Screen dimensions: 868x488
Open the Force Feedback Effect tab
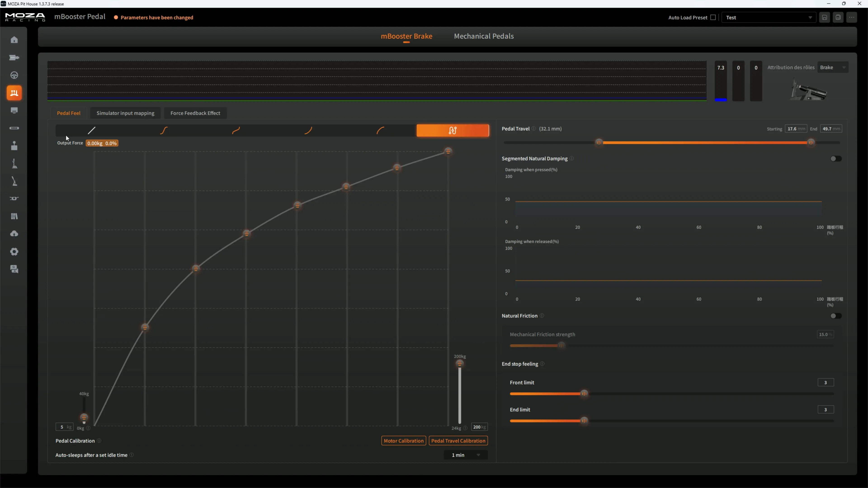point(195,113)
